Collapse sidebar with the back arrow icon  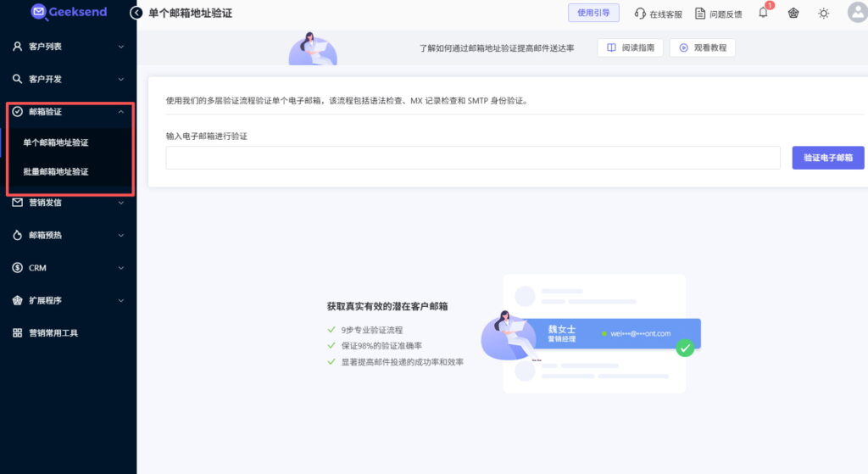136,13
